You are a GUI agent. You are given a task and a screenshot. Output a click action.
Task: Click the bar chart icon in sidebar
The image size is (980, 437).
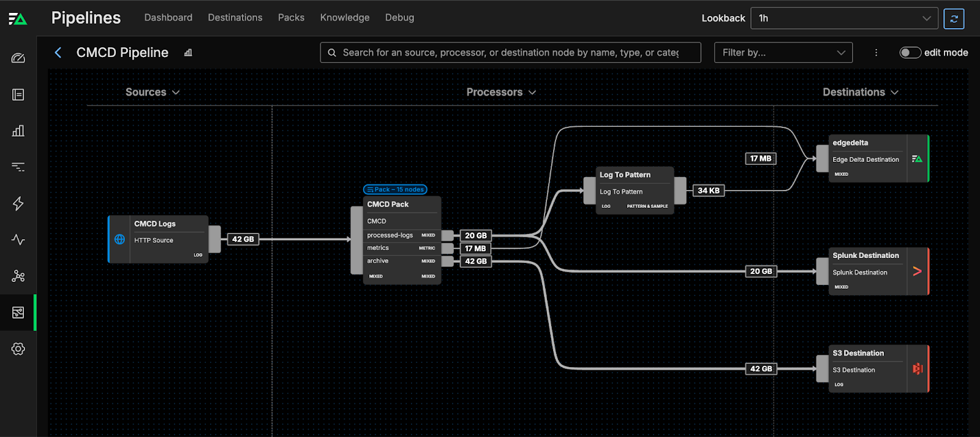(x=18, y=131)
